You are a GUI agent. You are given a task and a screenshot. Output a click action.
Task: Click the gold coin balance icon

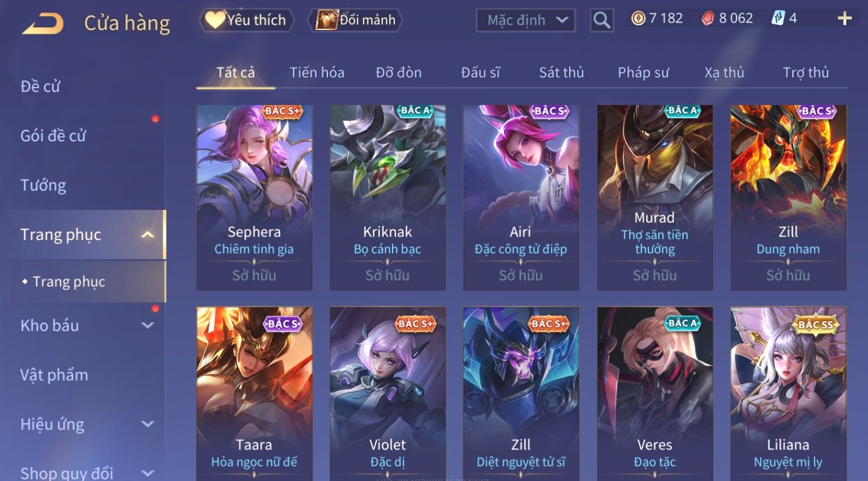tap(638, 18)
